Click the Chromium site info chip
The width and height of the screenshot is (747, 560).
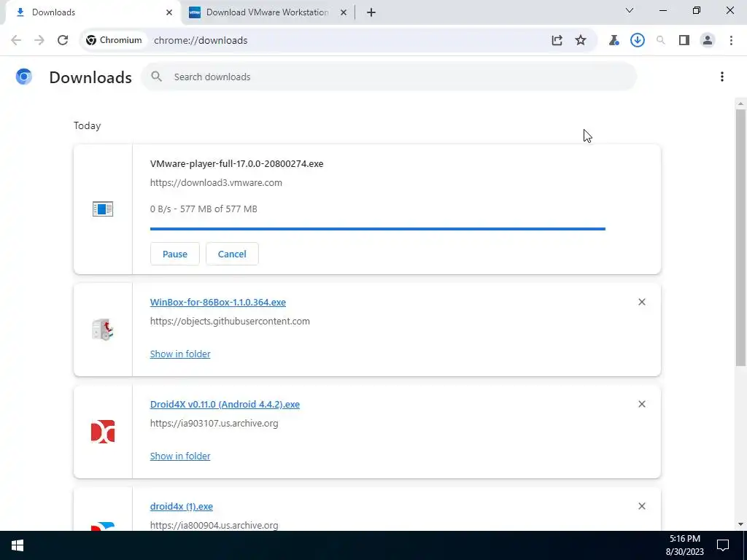115,41
